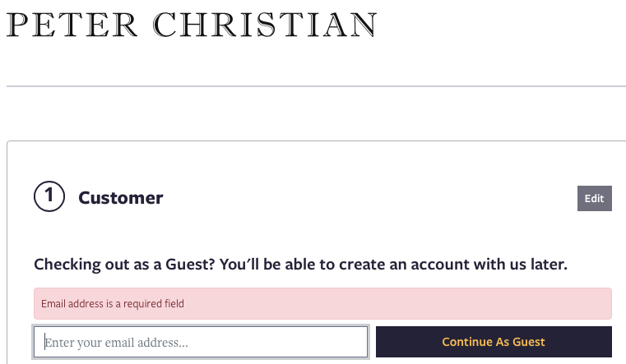
Task: Click the guest checkout heading text
Action: [300, 265]
